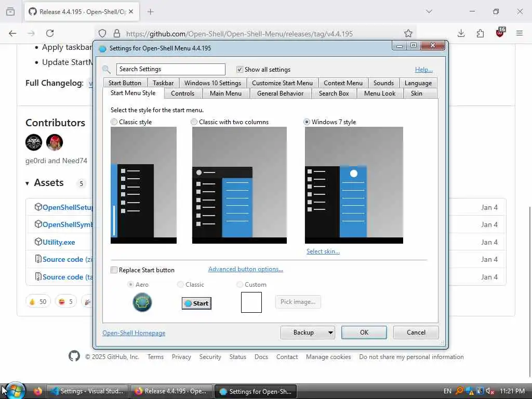
Task: Click the tracking protection shield icon
Action: 102,33
